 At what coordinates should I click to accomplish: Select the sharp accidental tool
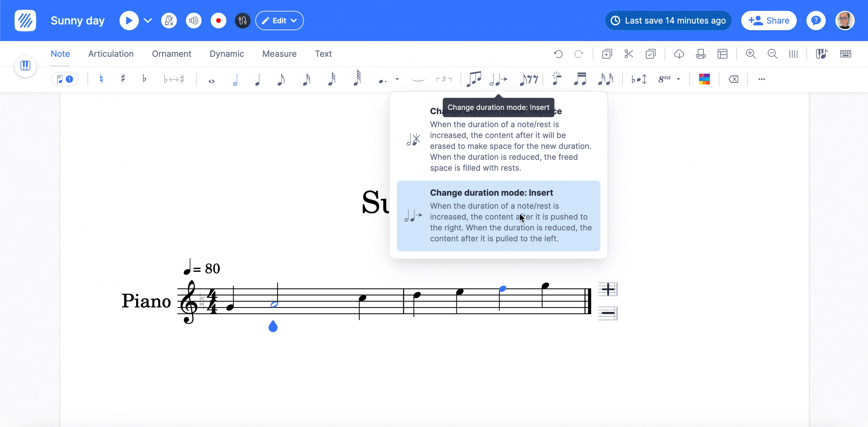coord(123,79)
